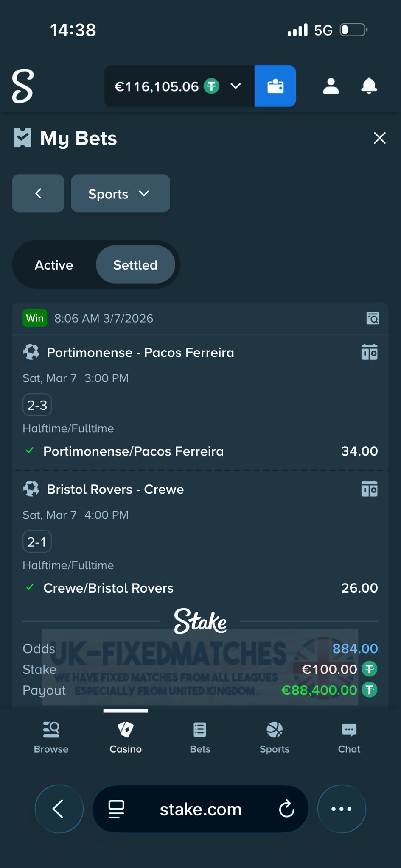Switch to the Active bets toggle

(x=54, y=264)
